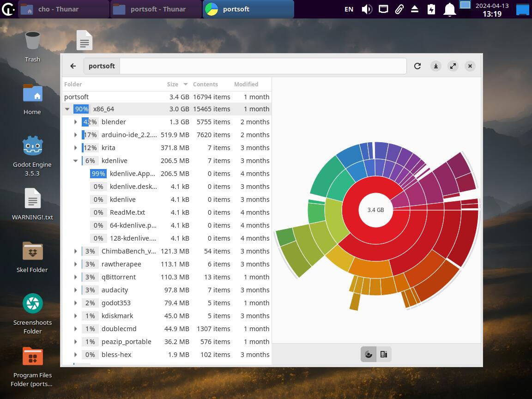Expand the blender folder

pyautogui.click(x=76, y=122)
